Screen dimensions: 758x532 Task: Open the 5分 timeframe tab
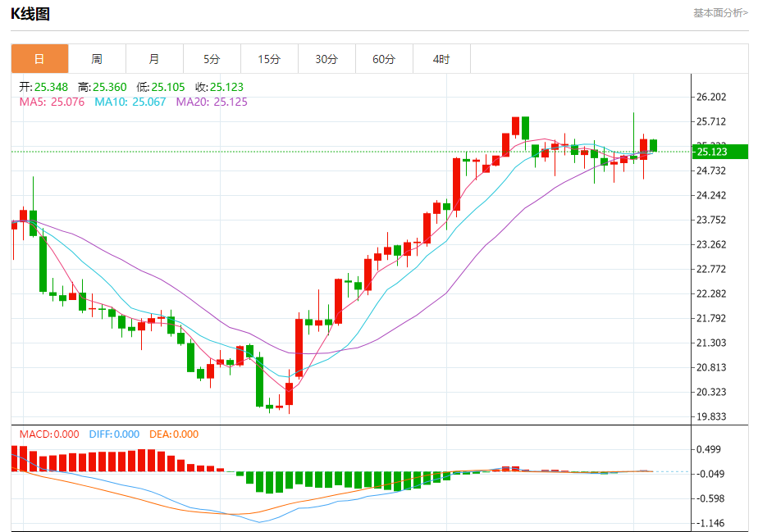point(212,59)
